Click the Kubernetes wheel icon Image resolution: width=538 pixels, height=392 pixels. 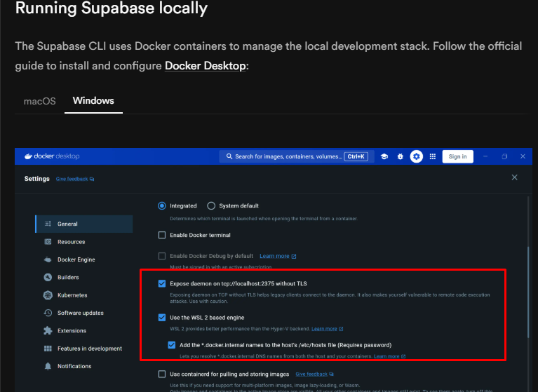(x=48, y=295)
